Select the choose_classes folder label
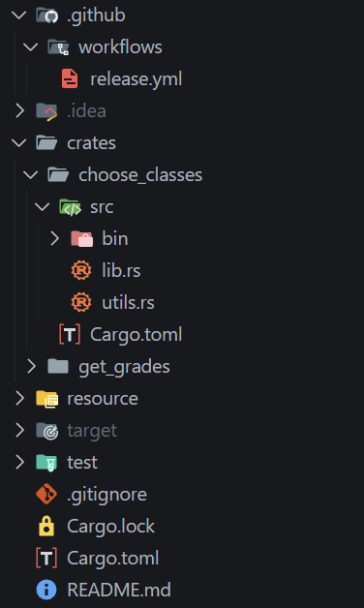Screen dimensions: 364x608 pyautogui.click(x=140, y=175)
